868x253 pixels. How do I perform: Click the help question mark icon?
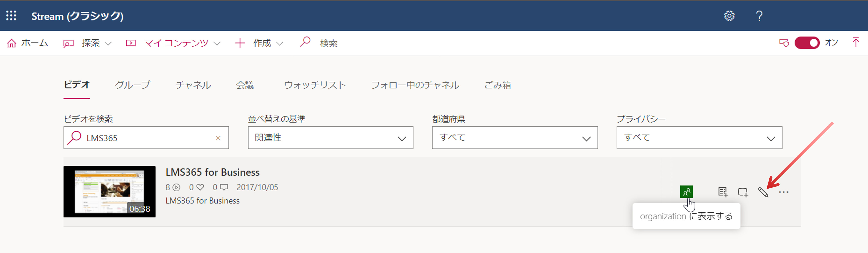[x=759, y=16]
